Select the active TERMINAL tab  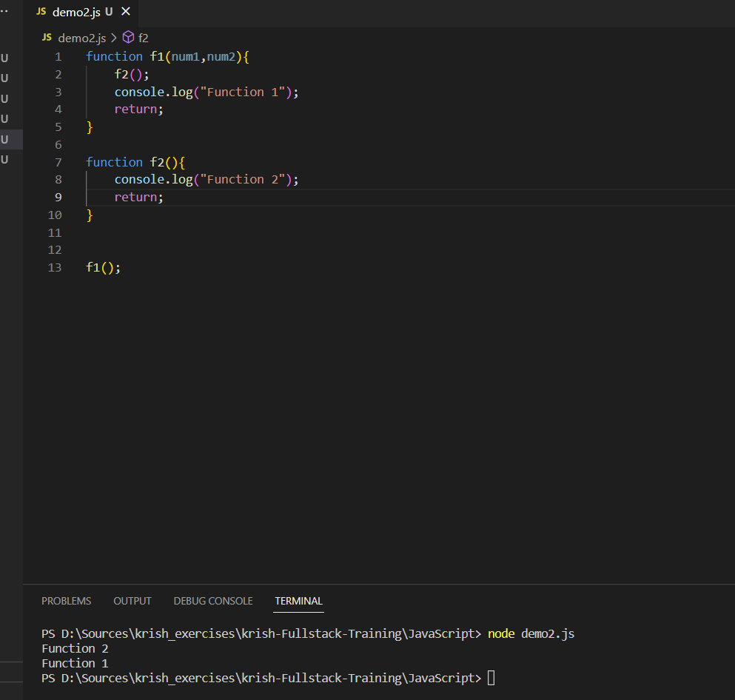tap(298, 601)
